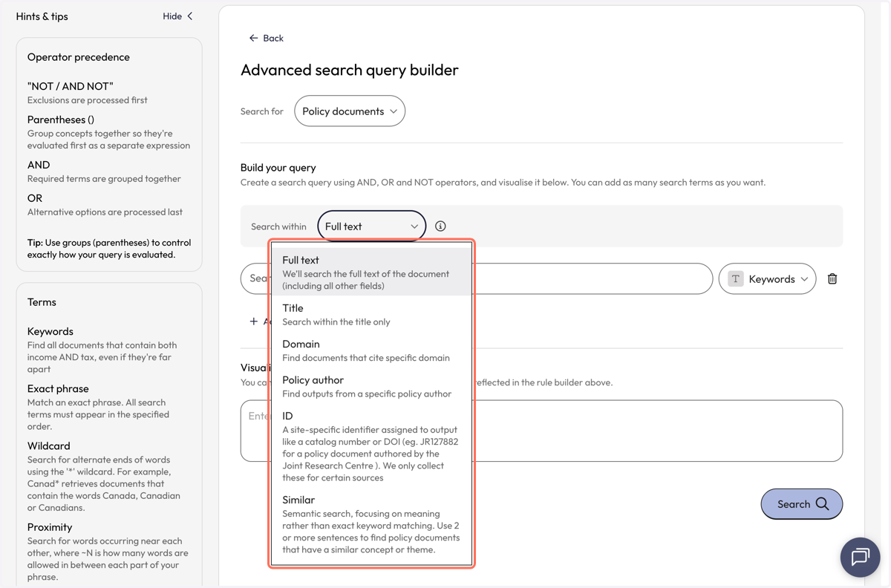
Task: Click the plus icon to add term
Action: (x=254, y=321)
